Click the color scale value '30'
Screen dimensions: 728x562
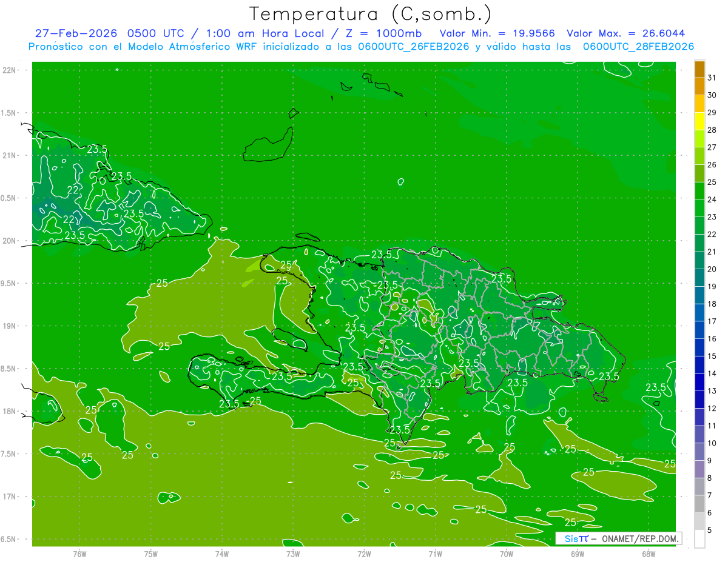712,95
